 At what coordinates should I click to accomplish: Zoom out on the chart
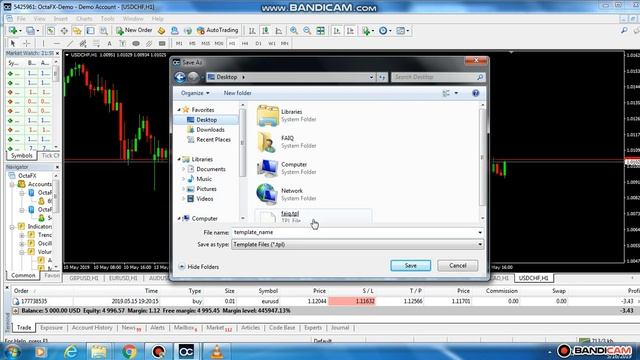tap(307, 31)
